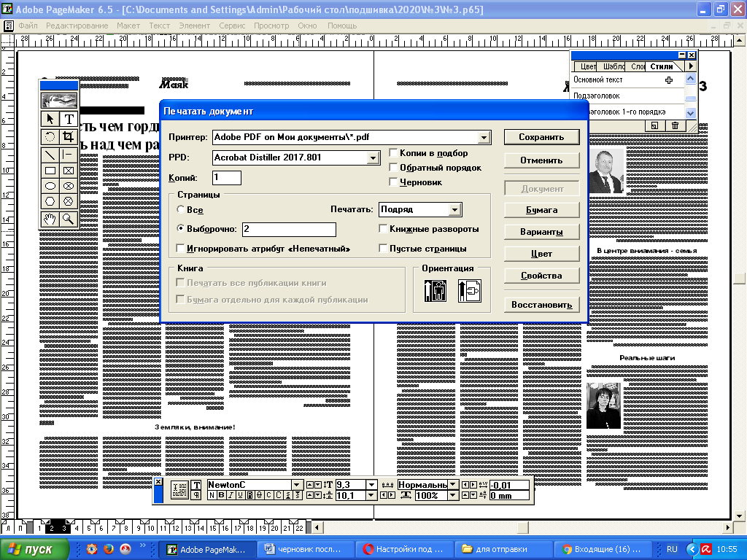This screenshot has height=560, width=747.
Task: Open Windows пуск start button
Action: [x=35, y=550]
